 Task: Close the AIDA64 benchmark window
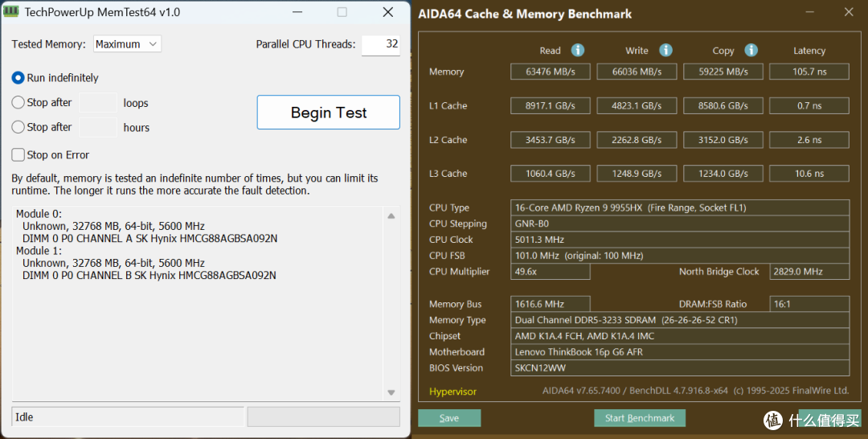coord(849,11)
